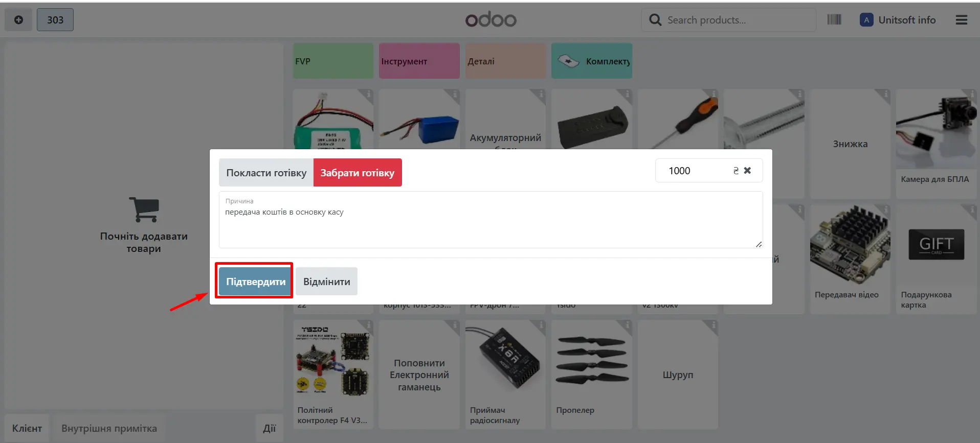Screen dimensions: 980x443
Task: Select the Подарункова картка product thumbnail
Action: 936,245
